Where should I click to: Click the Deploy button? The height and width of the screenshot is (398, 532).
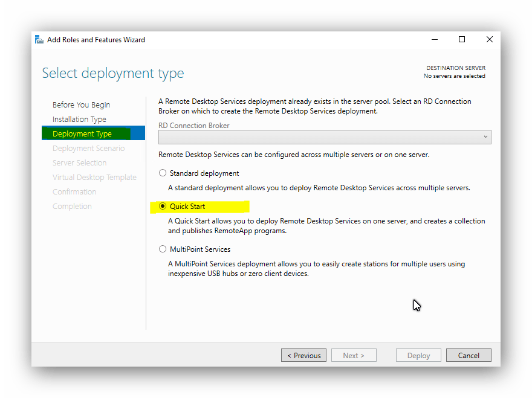[418, 355]
